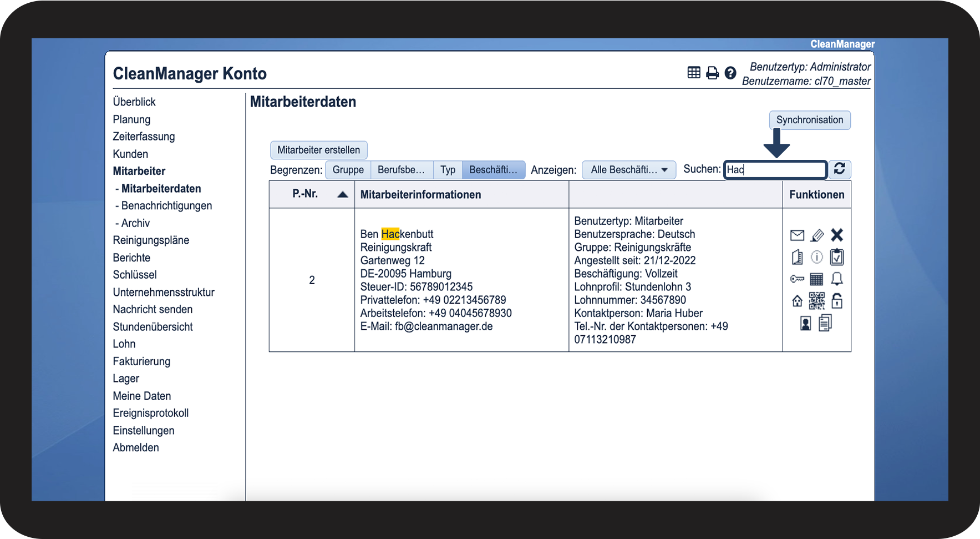The height and width of the screenshot is (539, 980).
Task: Focus the Suchen search field
Action: [x=775, y=169]
